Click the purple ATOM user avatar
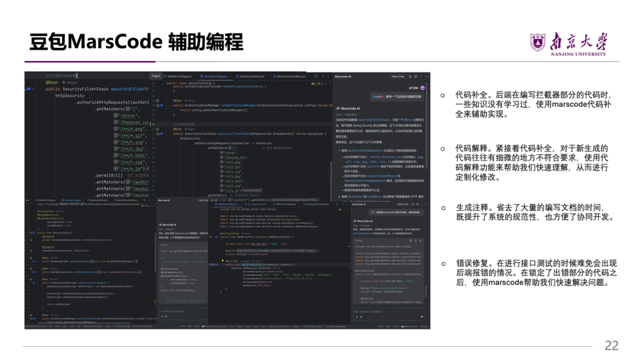This screenshot has width=644, height=363. (x=422, y=88)
